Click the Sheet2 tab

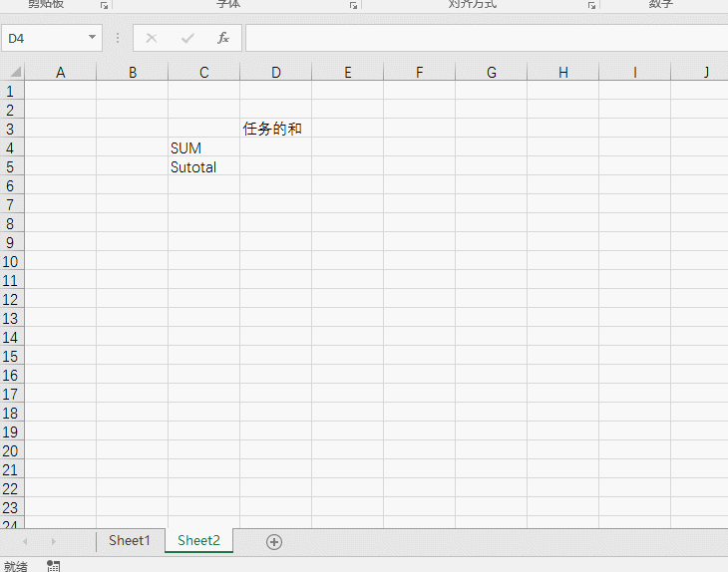(x=198, y=540)
